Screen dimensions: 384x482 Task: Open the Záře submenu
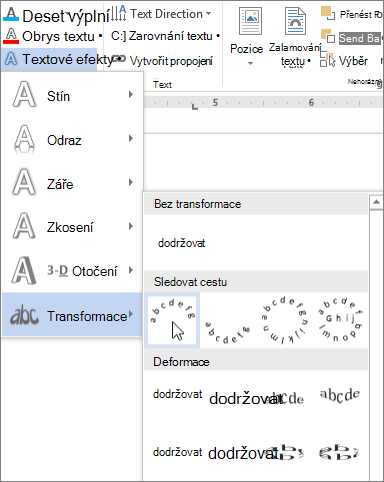pyautogui.click(x=72, y=184)
